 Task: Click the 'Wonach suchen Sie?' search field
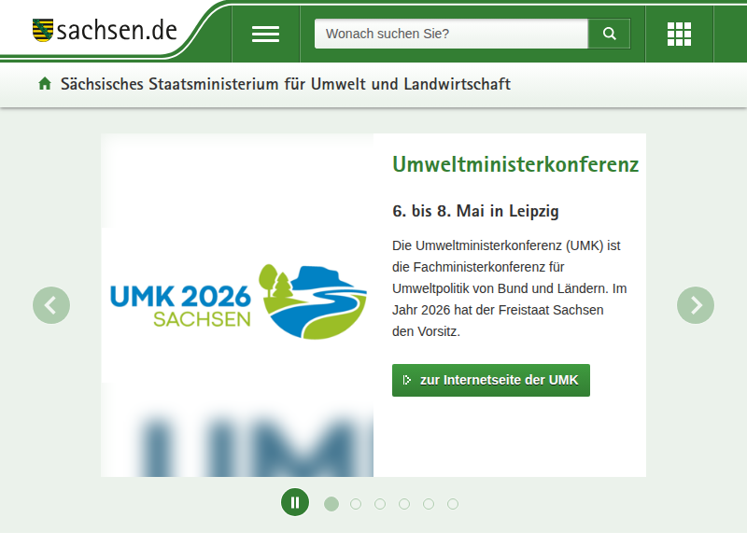tap(451, 34)
